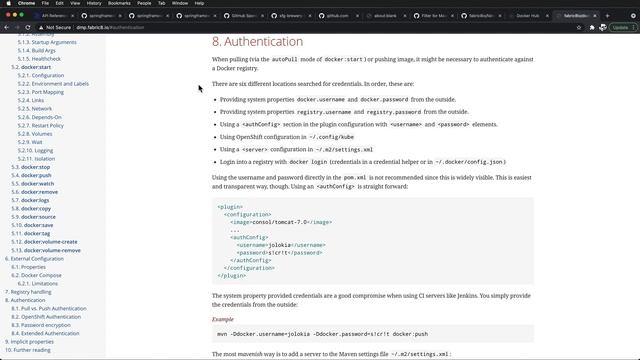
Task: Open 6.1 Properties link
Action: (x=29, y=267)
